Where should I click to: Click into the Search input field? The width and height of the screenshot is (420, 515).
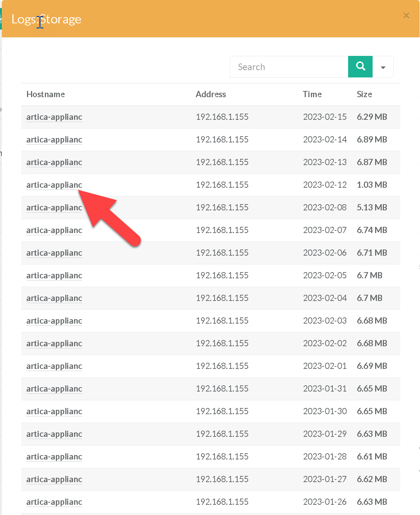click(289, 67)
